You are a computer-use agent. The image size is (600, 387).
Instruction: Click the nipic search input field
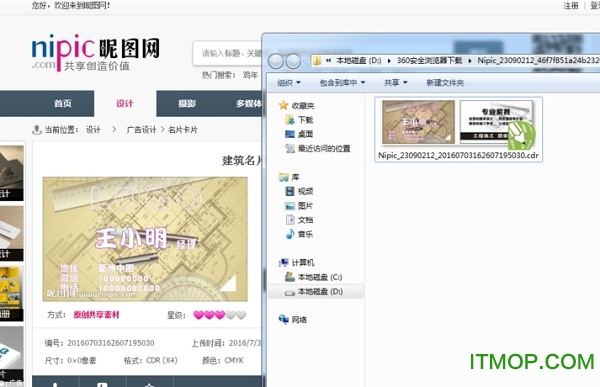pos(227,53)
